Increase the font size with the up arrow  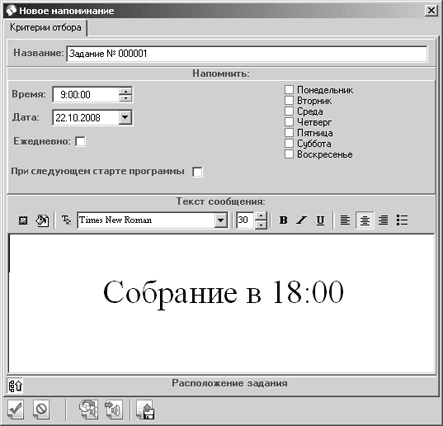pos(261,216)
